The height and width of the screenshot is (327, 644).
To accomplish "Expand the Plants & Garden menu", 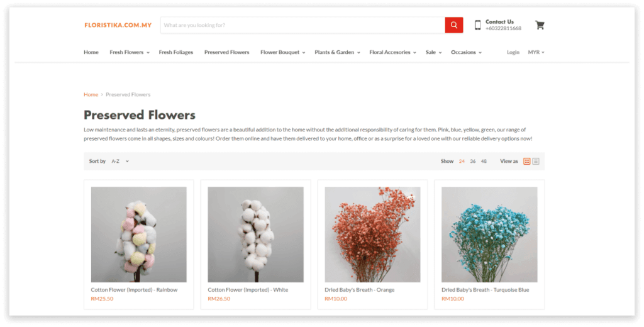I will tap(337, 52).
